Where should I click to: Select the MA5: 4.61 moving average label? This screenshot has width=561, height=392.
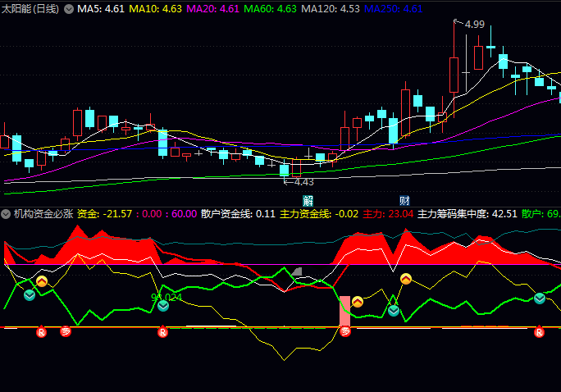[101, 9]
